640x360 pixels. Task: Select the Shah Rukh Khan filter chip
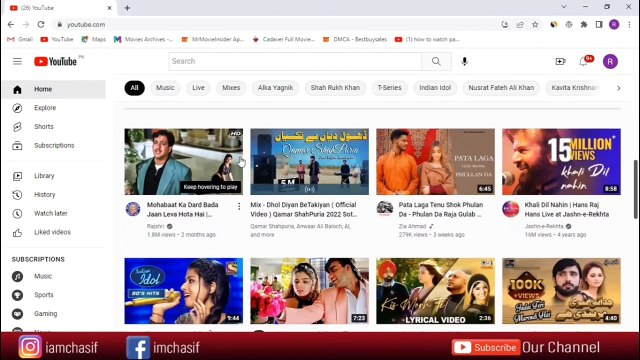pyautogui.click(x=335, y=88)
